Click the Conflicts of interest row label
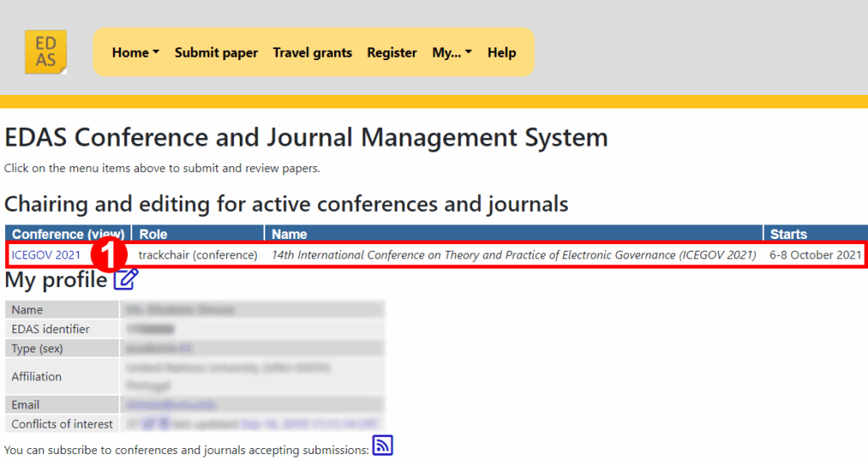868x460 pixels. click(x=60, y=424)
